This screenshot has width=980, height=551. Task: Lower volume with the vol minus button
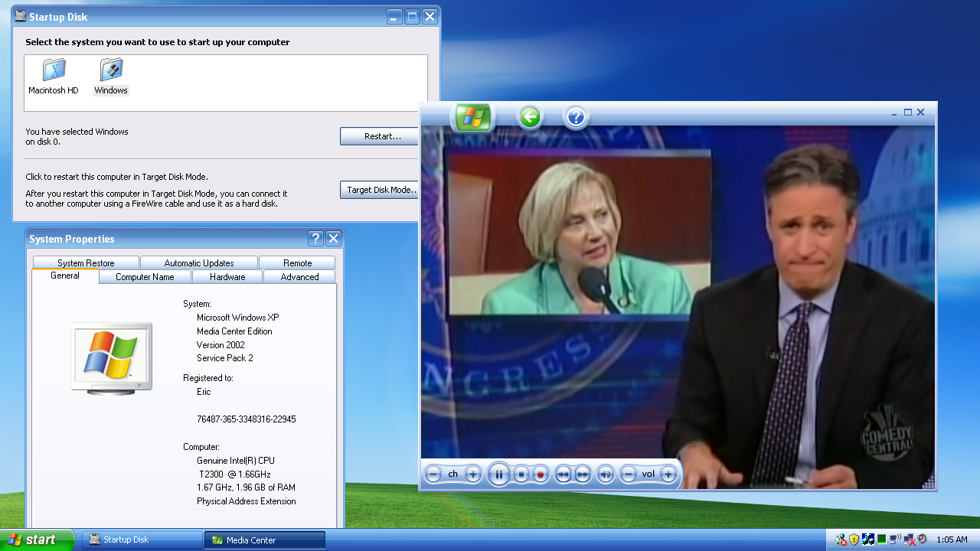[x=629, y=474]
